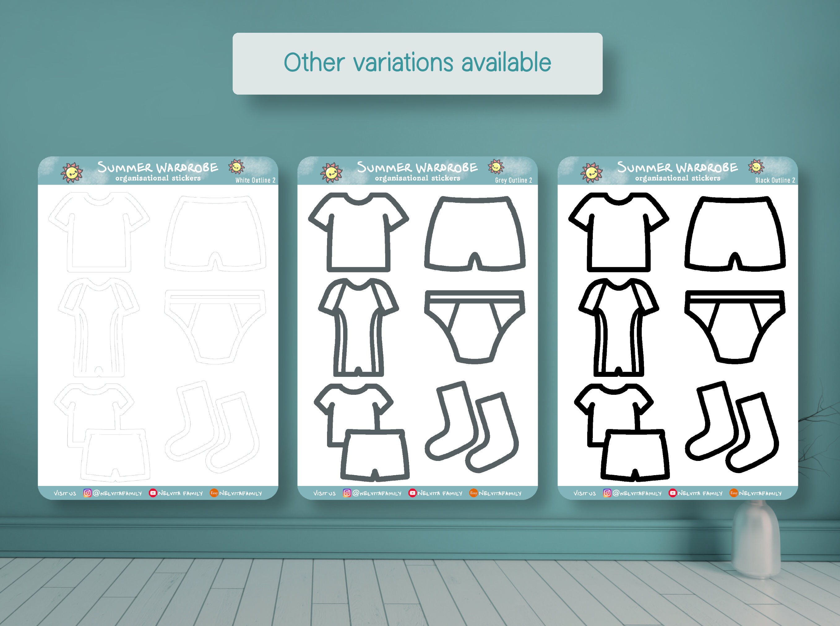Select the black outline shorts sticker

[x=735, y=233]
